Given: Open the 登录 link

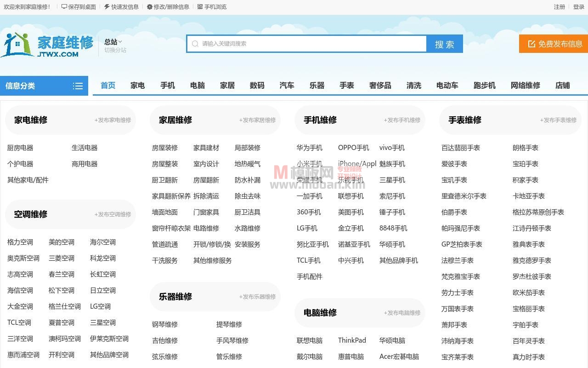Looking at the screenshot, I should tap(579, 7).
